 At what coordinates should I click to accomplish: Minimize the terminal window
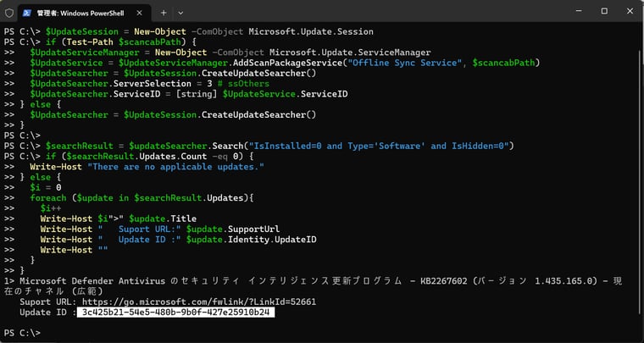(x=579, y=11)
